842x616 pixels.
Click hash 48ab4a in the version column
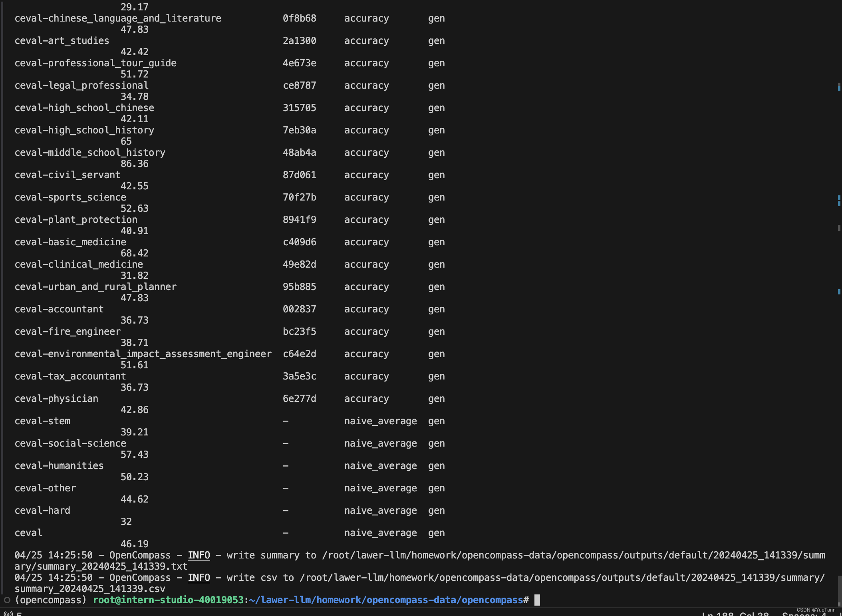(x=300, y=153)
